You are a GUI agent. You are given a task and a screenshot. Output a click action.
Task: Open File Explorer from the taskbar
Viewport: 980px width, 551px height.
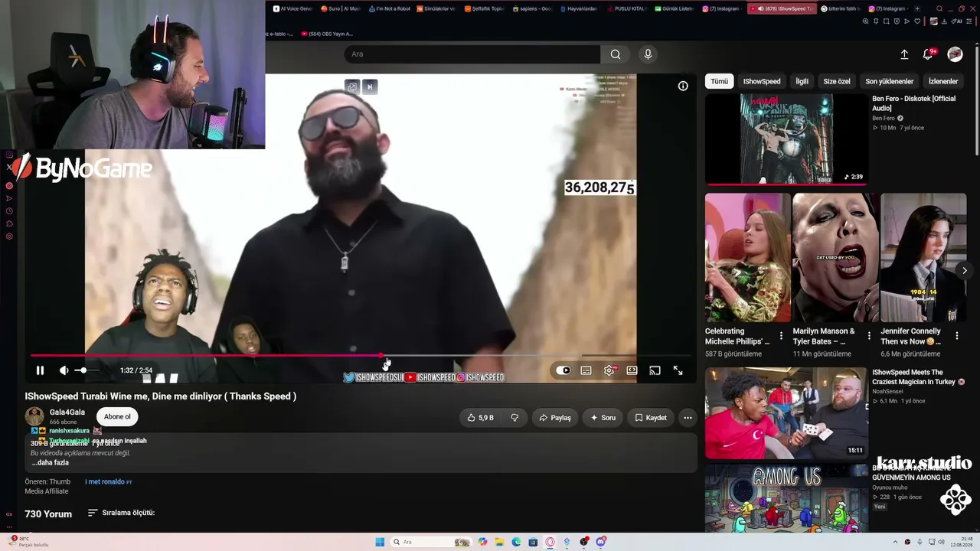pos(499,542)
